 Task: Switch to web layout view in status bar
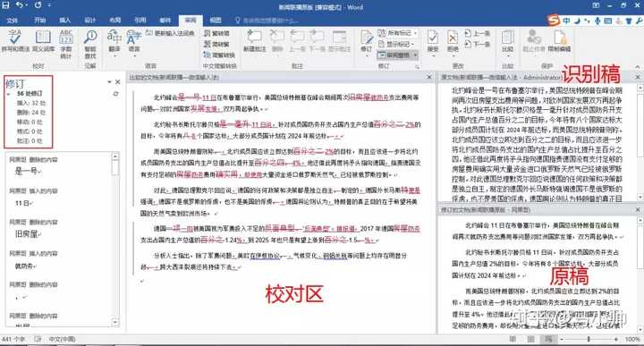pyautogui.click(x=548, y=339)
